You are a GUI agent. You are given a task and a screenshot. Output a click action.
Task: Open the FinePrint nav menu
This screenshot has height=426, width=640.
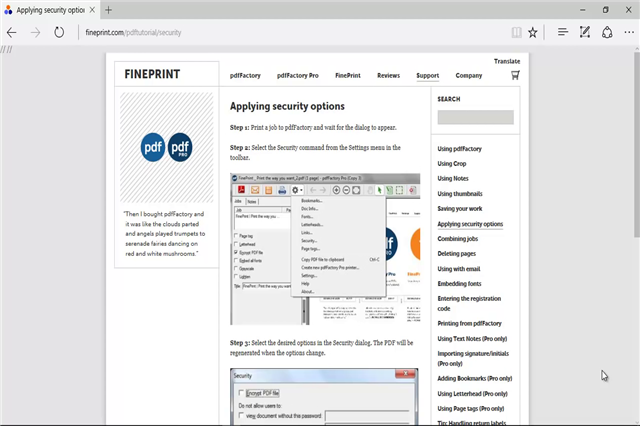point(348,75)
